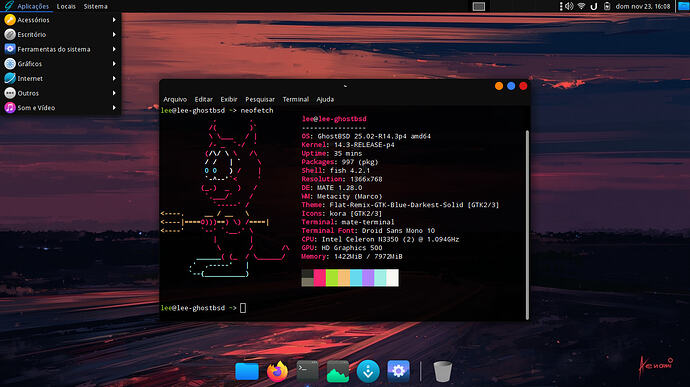Open the Gráficos submenu
The width and height of the screenshot is (690, 387).
pos(61,64)
